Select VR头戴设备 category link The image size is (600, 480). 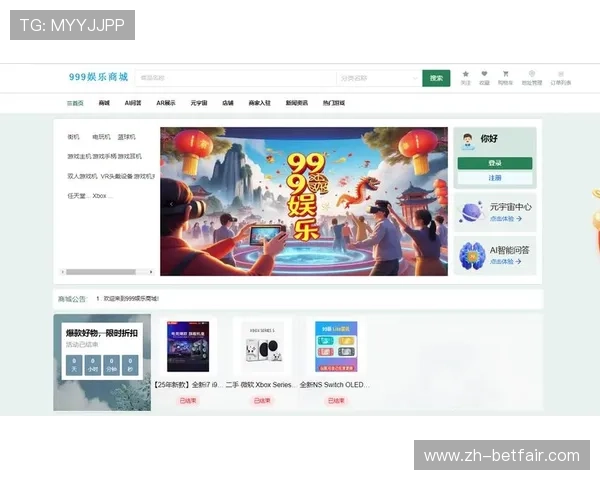pos(117,176)
